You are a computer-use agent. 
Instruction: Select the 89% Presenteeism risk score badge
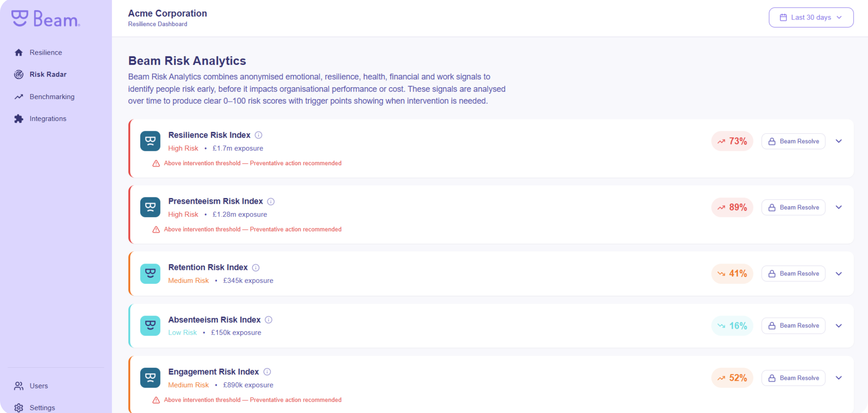point(732,208)
